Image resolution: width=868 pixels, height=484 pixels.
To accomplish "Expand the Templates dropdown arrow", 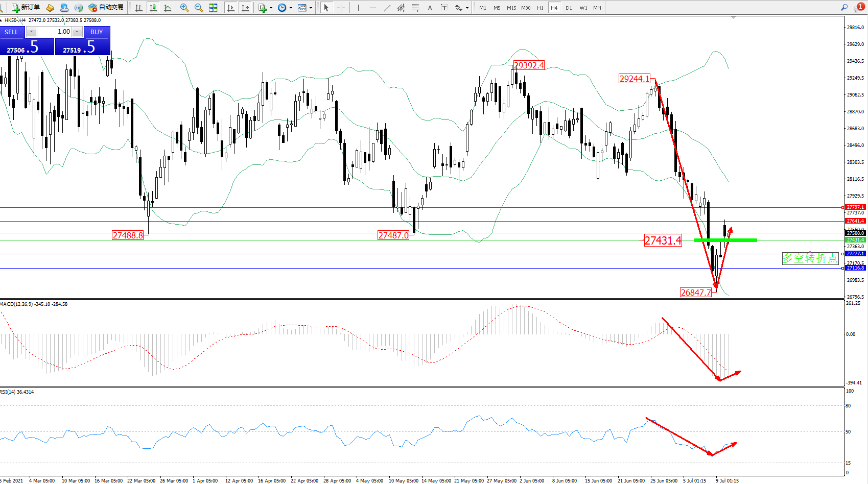I will click(x=311, y=8).
